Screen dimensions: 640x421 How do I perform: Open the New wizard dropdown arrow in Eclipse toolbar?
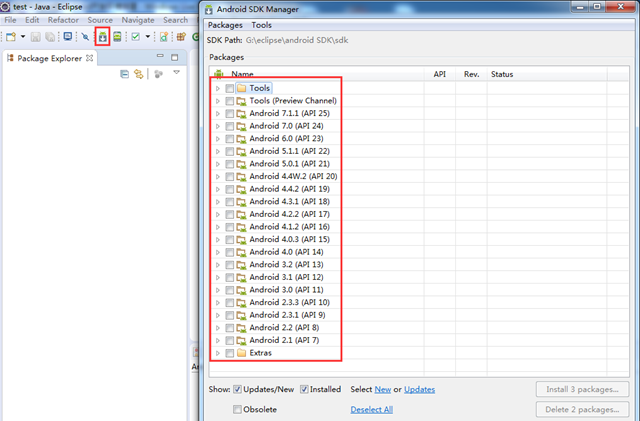23,37
